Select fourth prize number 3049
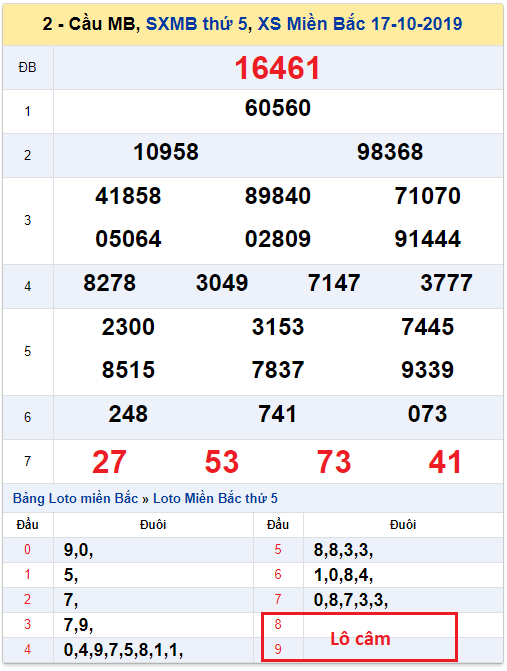 click(x=222, y=283)
